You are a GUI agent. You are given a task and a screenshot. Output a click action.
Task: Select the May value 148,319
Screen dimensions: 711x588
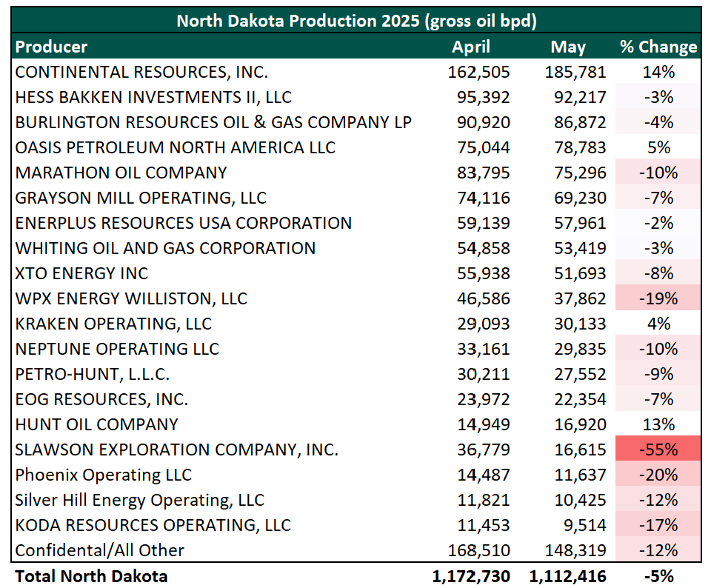575,550
